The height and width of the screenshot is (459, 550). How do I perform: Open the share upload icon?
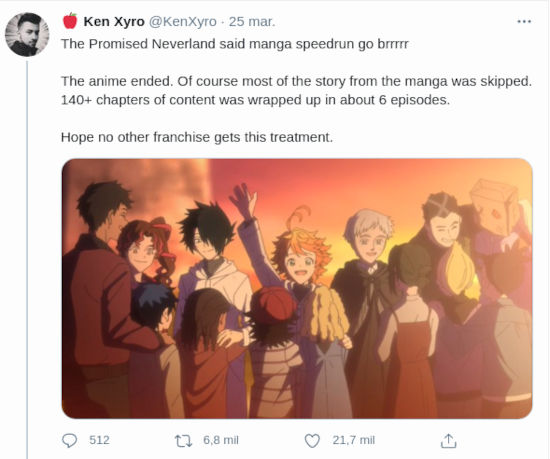coord(448,440)
